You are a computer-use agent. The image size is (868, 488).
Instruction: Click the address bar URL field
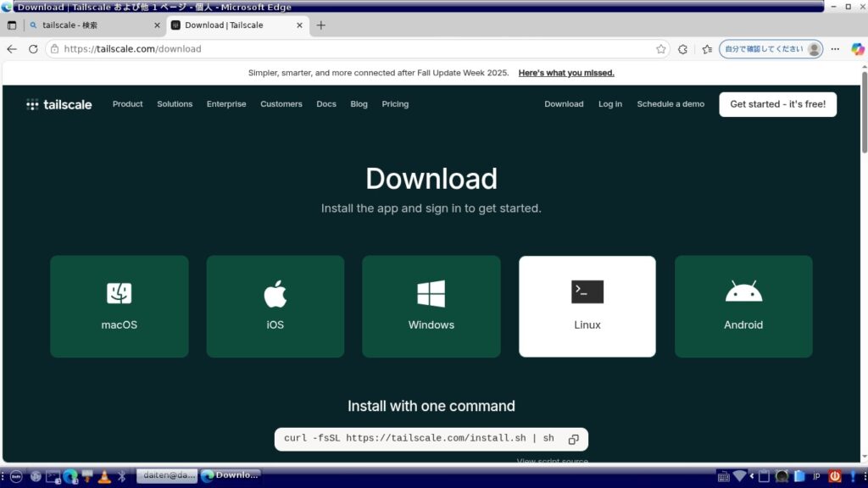[x=339, y=49]
